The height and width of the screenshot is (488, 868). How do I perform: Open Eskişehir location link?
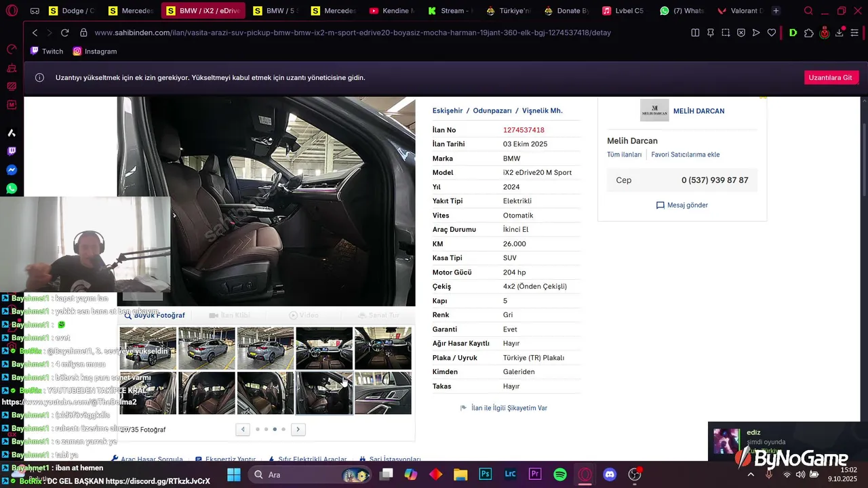pos(448,110)
